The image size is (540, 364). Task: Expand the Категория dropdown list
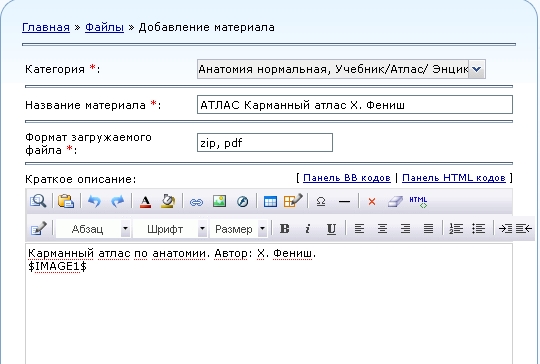pos(477,69)
